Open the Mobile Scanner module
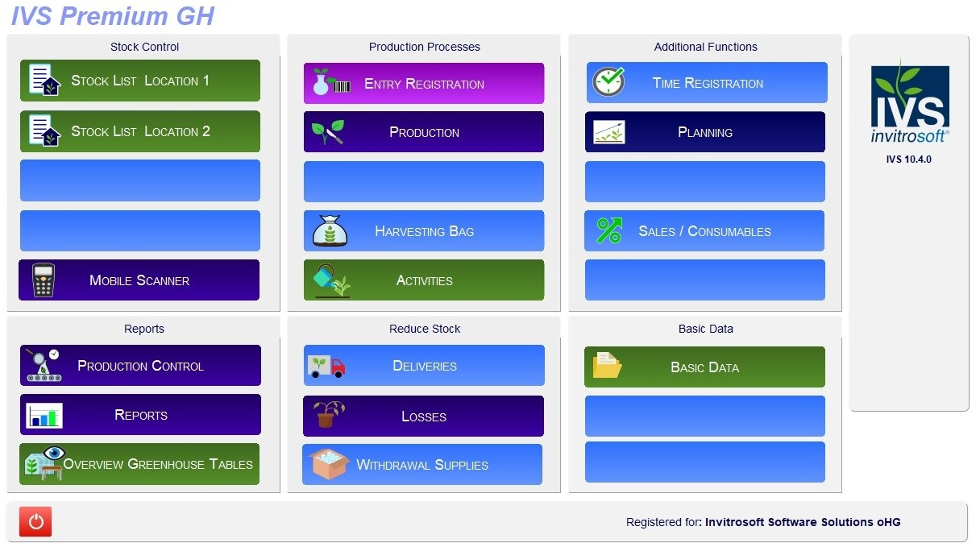 (x=139, y=280)
